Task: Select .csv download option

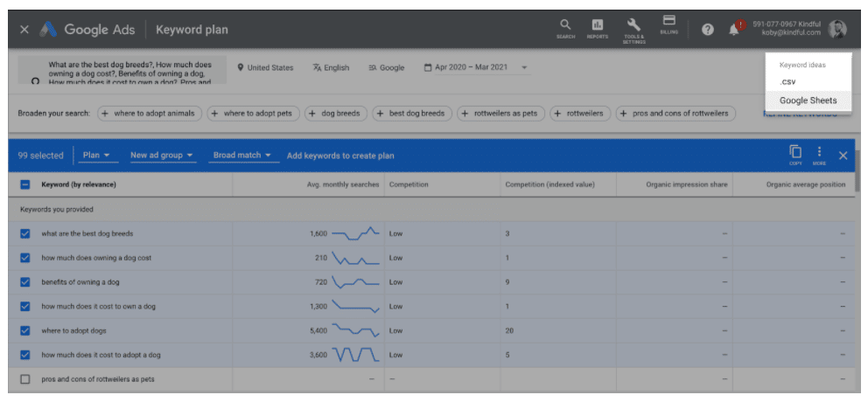Action: click(787, 81)
